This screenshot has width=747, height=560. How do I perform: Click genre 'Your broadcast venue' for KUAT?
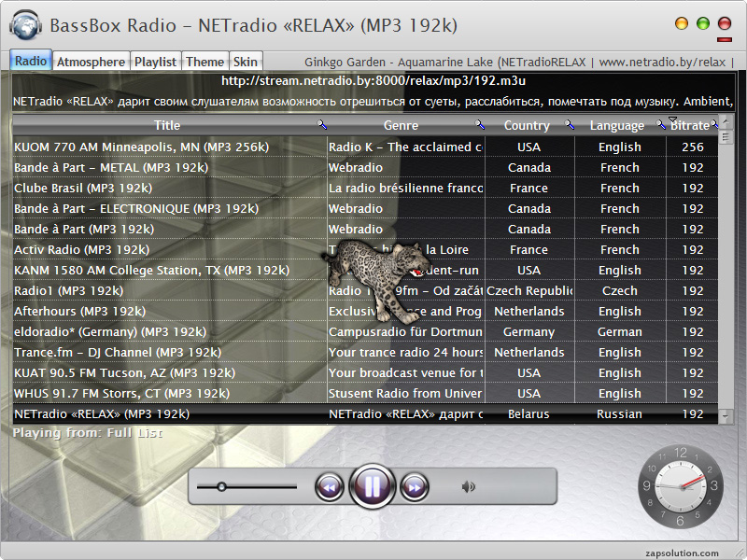pos(406,372)
